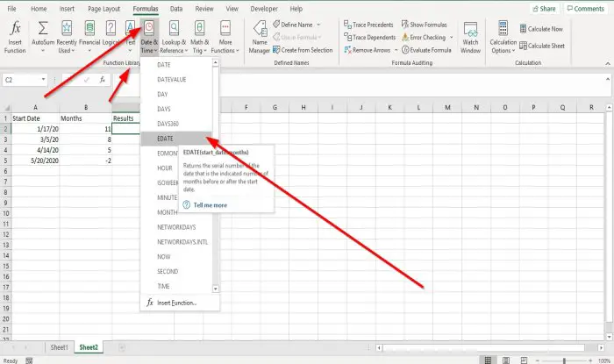Screen dimensions: 614x364
Task: Click Create from Selection
Action: 303,50
